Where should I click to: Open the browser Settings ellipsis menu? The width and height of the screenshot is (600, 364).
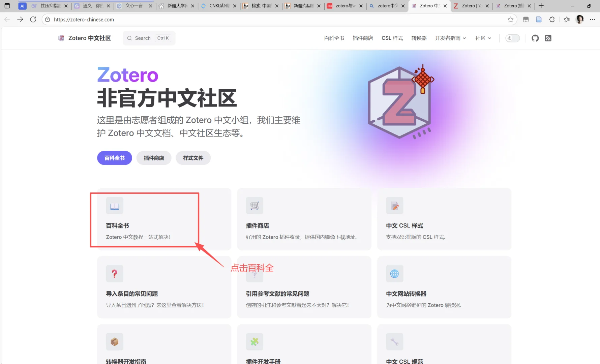click(x=593, y=19)
